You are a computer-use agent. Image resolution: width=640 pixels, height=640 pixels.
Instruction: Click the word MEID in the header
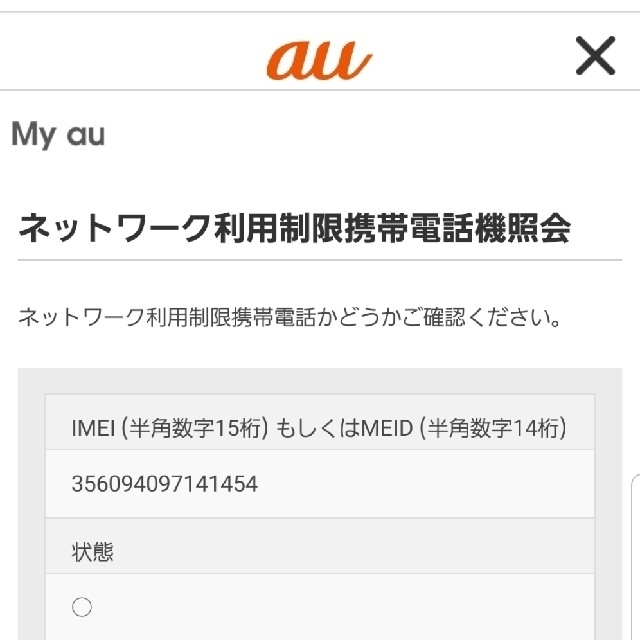(x=387, y=429)
